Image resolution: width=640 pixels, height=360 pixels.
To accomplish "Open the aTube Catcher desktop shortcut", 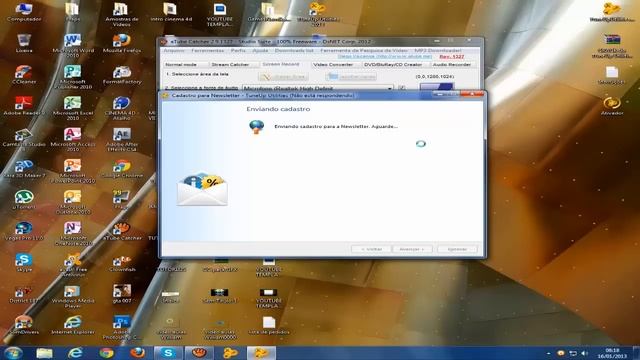I will coord(122,231).
